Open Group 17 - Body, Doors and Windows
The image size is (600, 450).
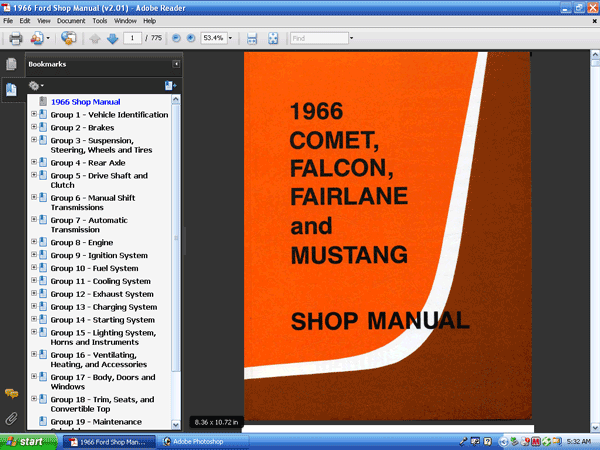pos(103,382)
